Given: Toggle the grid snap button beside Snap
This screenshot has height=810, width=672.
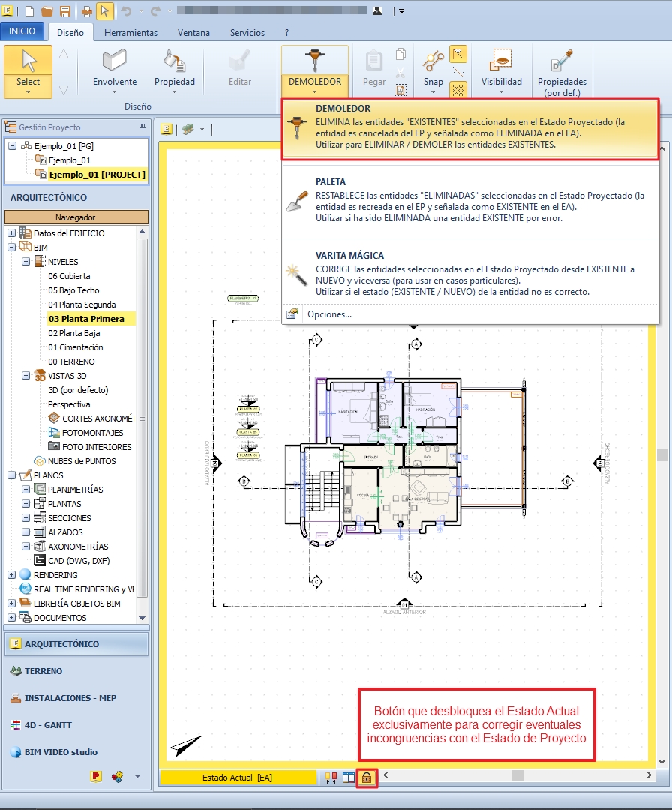Looking at the screenshot, I should (x=458, y=90).
